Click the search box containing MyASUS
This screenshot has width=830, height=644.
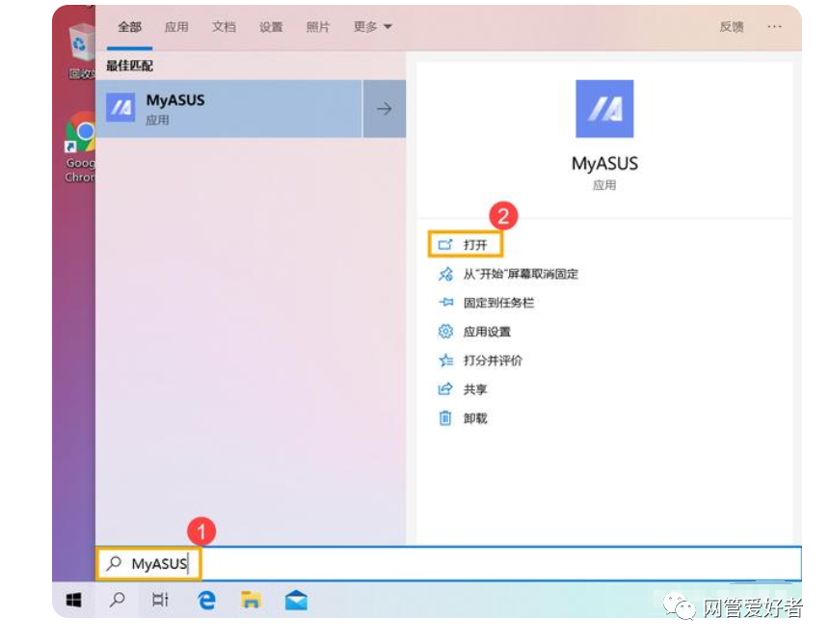[448, 564]
